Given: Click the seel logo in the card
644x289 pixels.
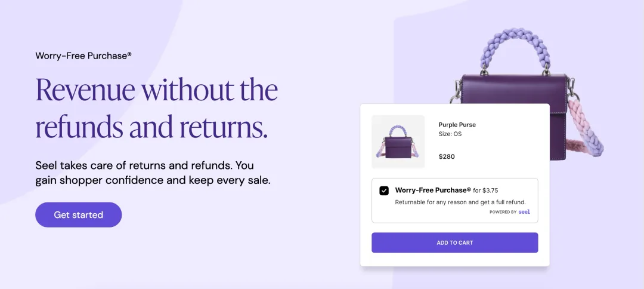Looking at the screenshot, I should pos(524,212).
